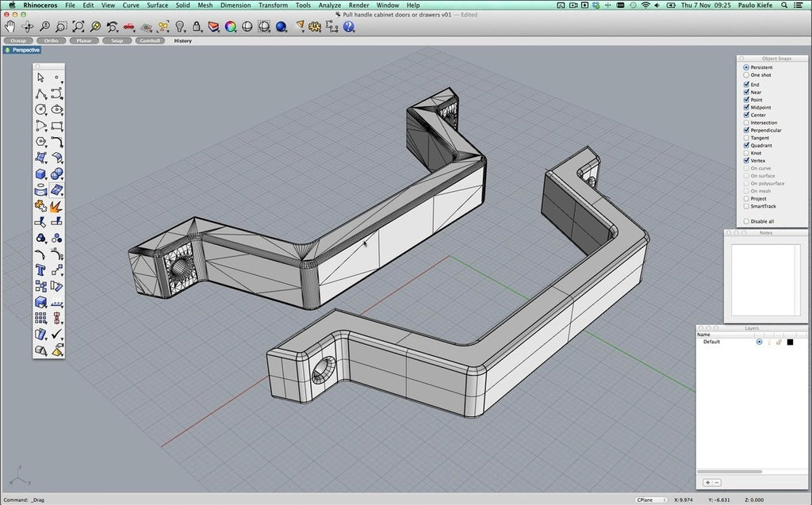
Task: Select the solid Box tool
Action: pyautogui.click(x=40, y=174)
